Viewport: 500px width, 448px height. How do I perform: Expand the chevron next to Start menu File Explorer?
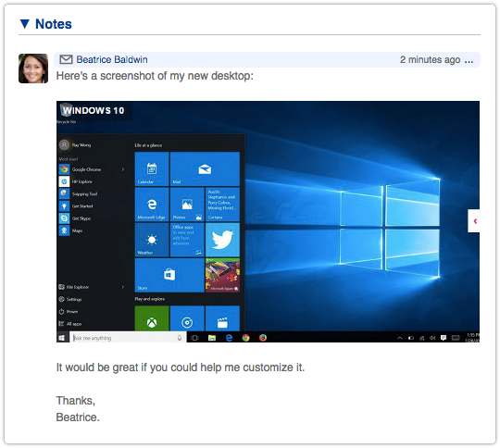(123, 287)
